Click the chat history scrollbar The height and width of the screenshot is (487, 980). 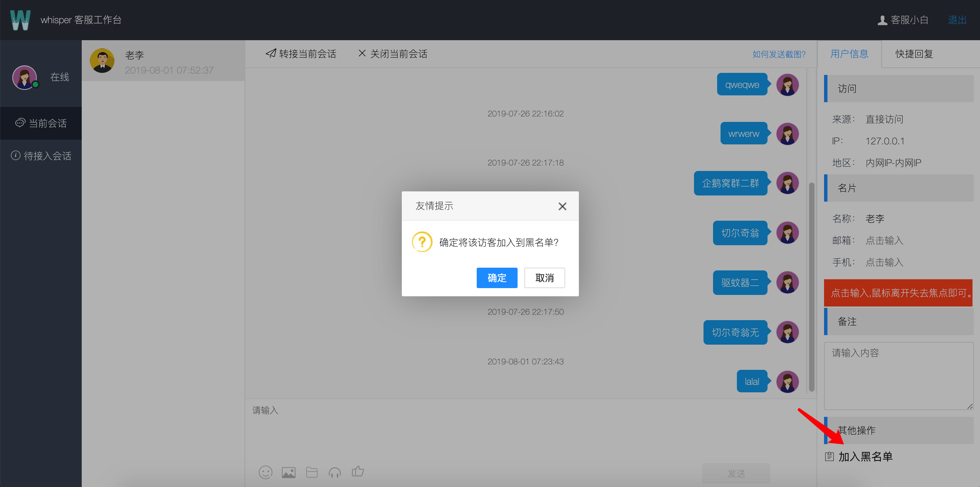(x=811, y=287)
